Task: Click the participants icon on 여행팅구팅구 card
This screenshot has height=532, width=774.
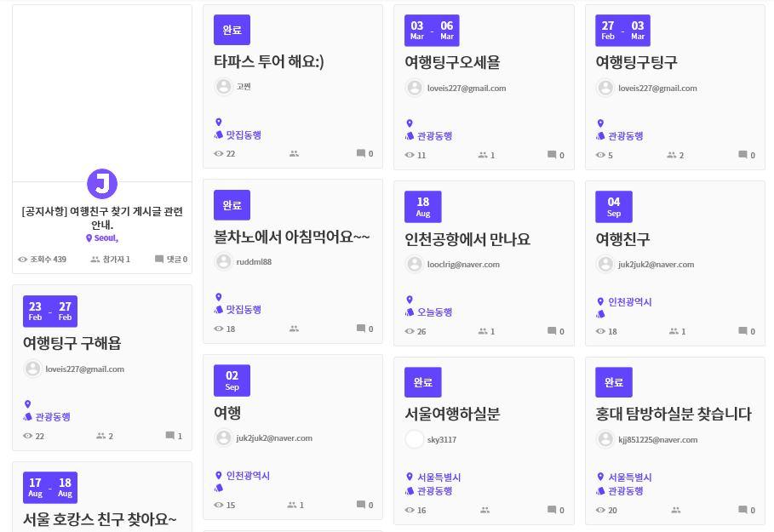Action: [671, 155]
